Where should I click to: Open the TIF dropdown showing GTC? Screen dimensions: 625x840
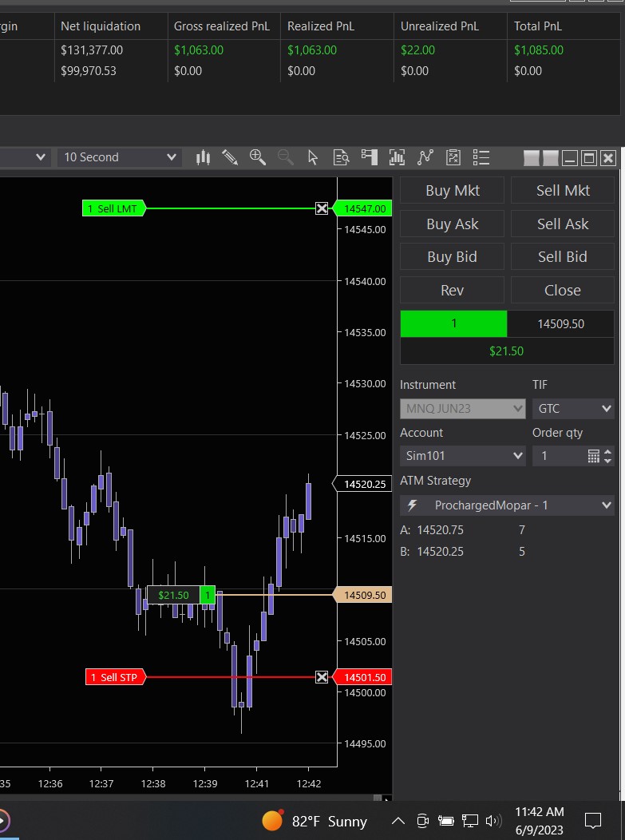point(572,409)
